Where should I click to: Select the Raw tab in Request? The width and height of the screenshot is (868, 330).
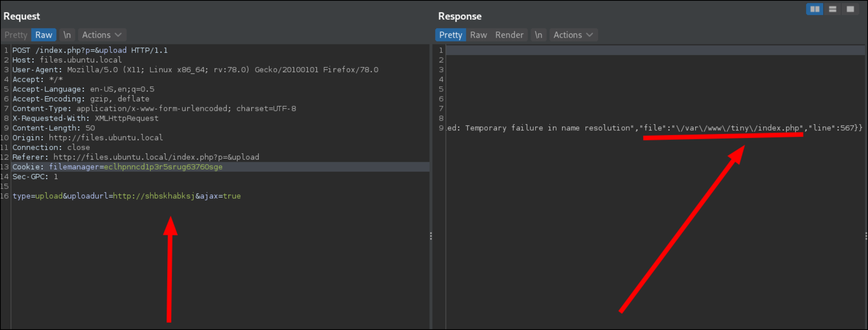click(x=44, y=35)
